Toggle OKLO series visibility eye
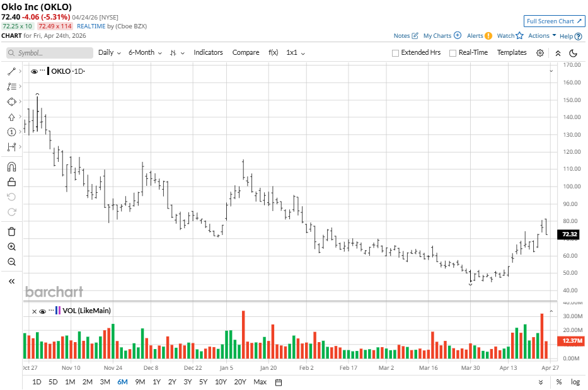The image size is (588, 390). (x=34, y=71)
